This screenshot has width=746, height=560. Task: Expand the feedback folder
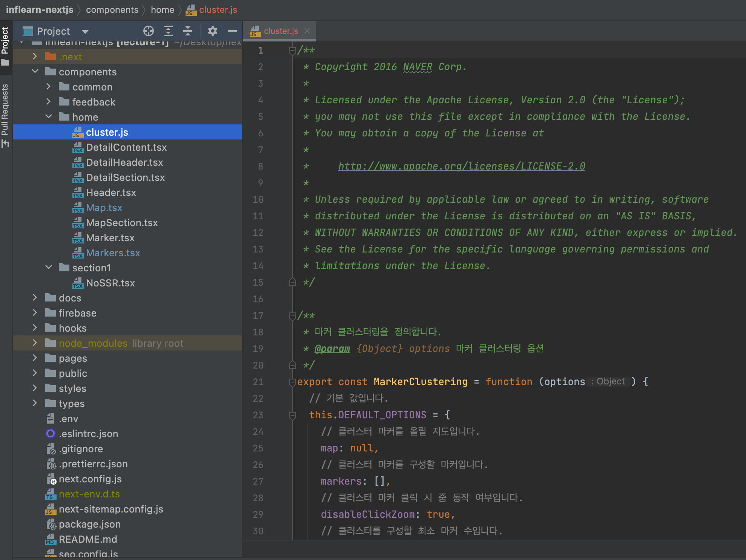[x=49, y=102]
